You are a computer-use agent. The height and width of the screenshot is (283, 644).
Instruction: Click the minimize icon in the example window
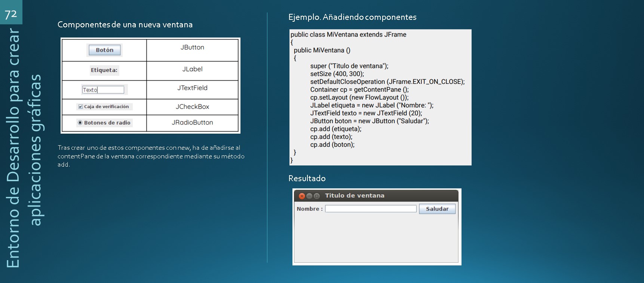pyautogui.click(x=309, y=196)
